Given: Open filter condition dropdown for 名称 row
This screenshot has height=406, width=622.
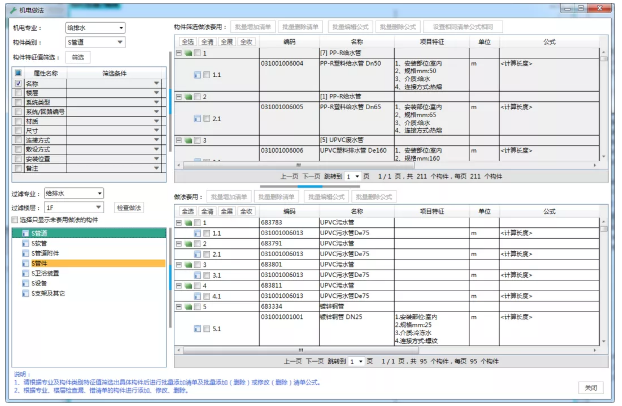Looking at the screenshot, I should click(157, 83).
